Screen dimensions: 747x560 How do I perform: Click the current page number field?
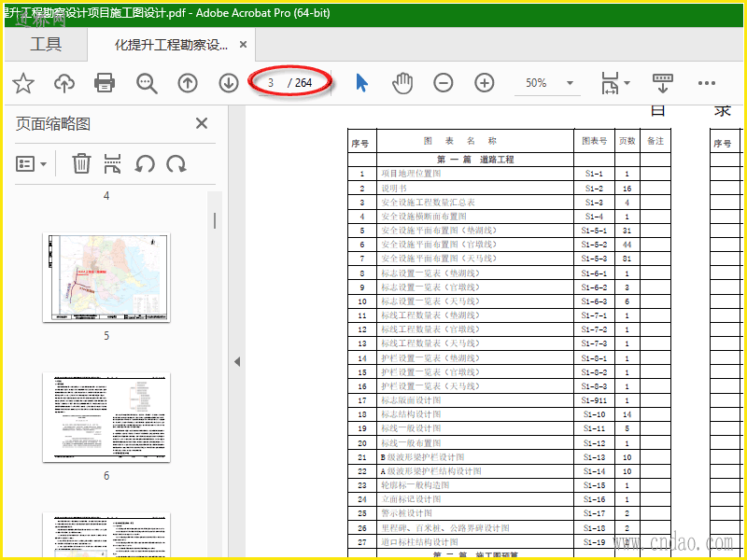271,83
